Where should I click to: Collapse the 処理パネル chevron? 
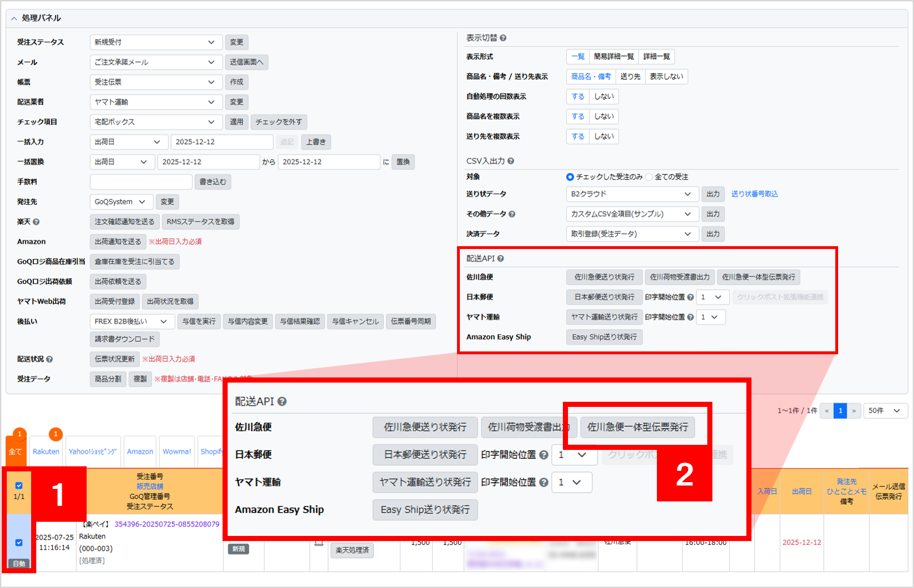[14, 18]
